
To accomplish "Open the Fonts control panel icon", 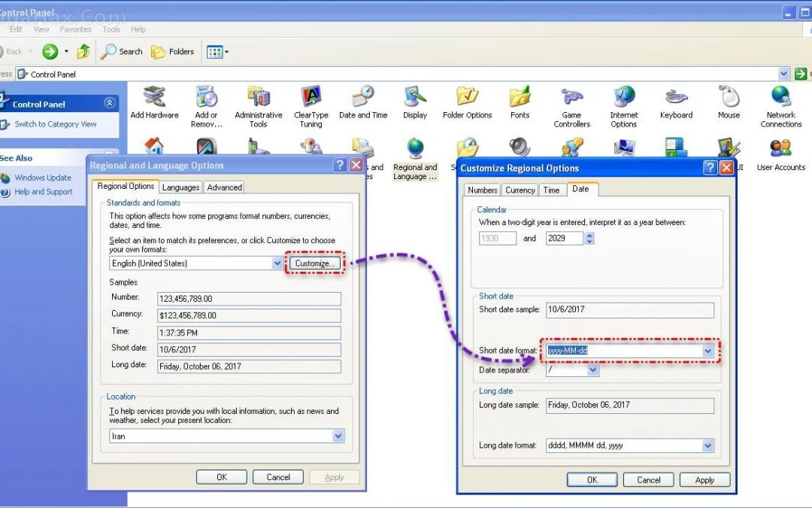I will tap(520, 102).
